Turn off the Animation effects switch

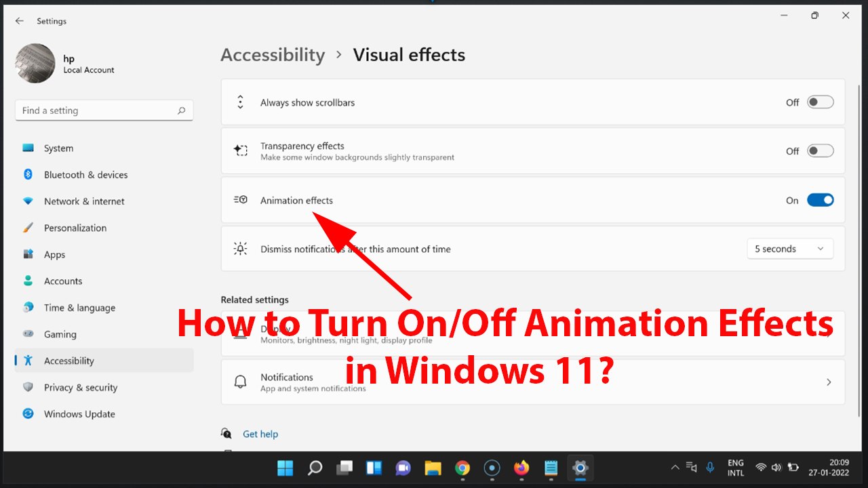[820, 200]
